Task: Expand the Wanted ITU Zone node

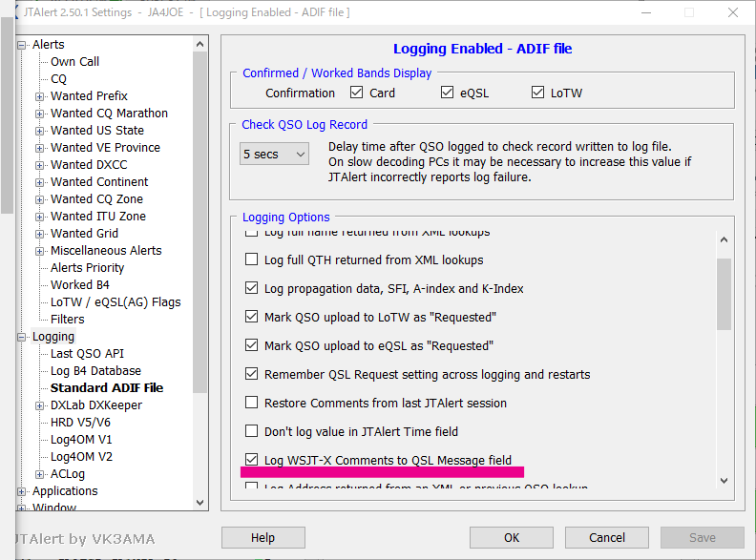Action: coord(39,217)
